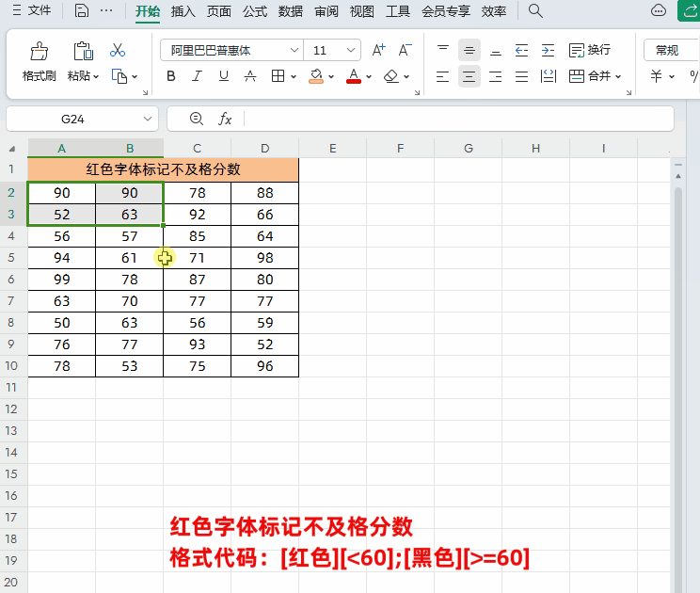Screen dimensions: 700x593
Task: Open the Copy options arrow
Action: (135, 77)
